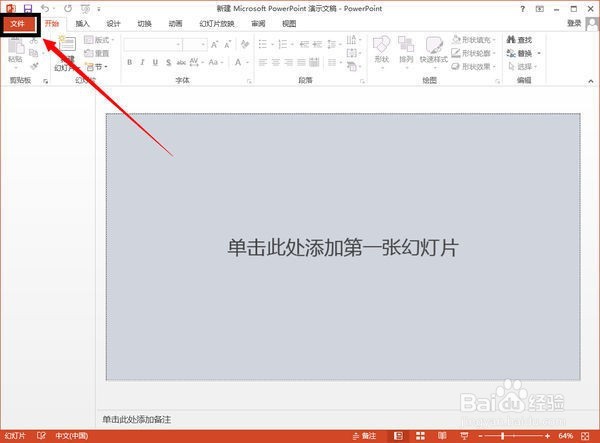Open the 形状轮廓 shape outline dropdown
The width and height of the screenshot is (600, 443).
tap(474, 53)
